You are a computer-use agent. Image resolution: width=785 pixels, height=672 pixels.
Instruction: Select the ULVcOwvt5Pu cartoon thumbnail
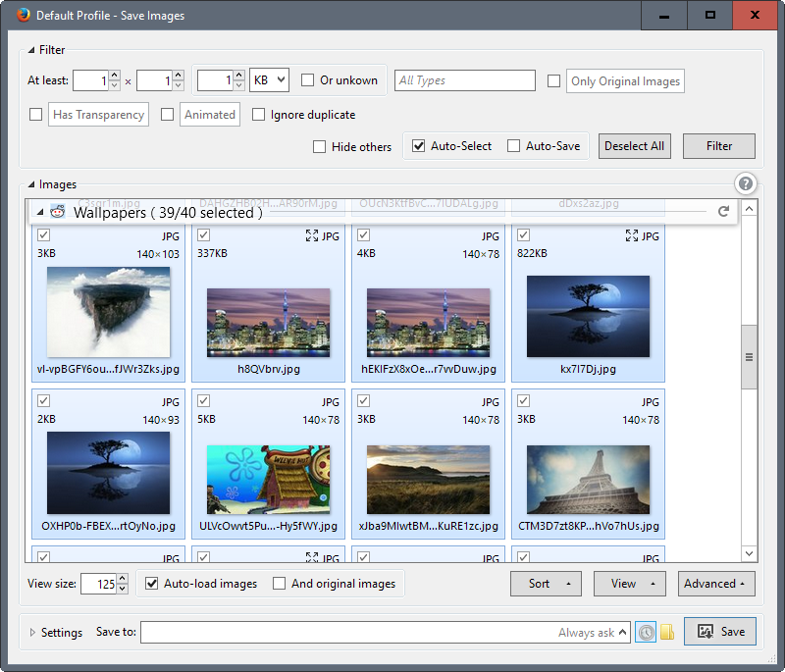tap(268, 480)
